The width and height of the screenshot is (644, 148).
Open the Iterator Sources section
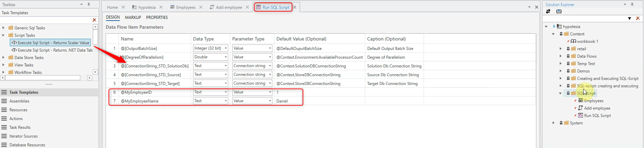(23, 136)
